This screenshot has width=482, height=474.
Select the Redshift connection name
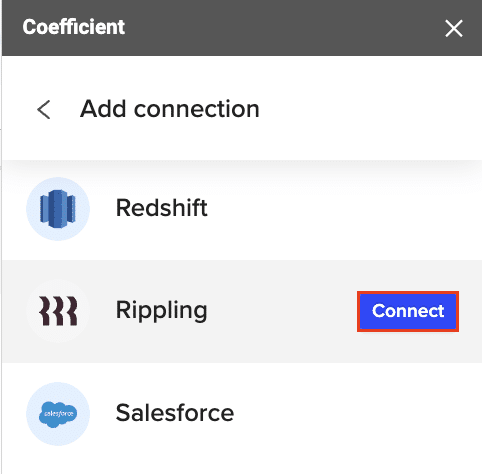tap(162, 208)
